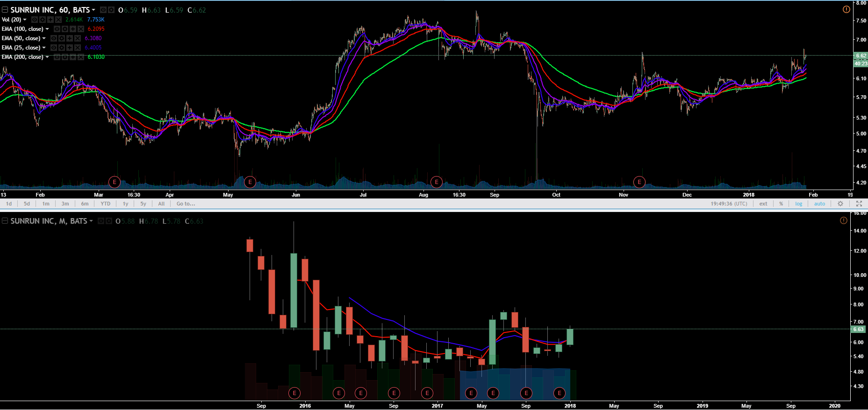The image size is (868, 410).
Task: Click the orange warning icon on the 60-minute chart
Action: click(846, 9)
